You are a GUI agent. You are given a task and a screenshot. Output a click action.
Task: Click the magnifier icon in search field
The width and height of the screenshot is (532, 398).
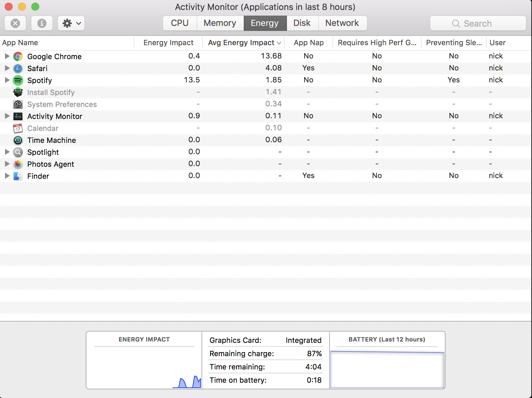click(456, 24)
